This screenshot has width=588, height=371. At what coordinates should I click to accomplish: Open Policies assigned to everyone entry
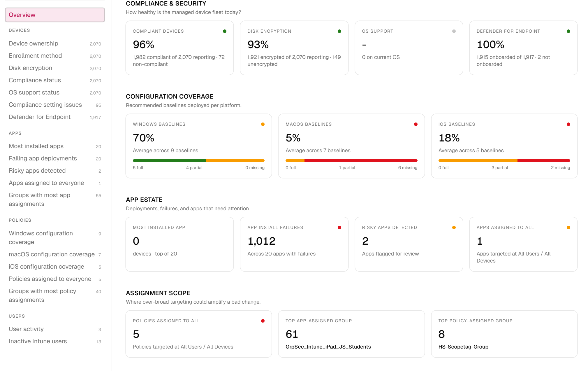coord(55,279)
